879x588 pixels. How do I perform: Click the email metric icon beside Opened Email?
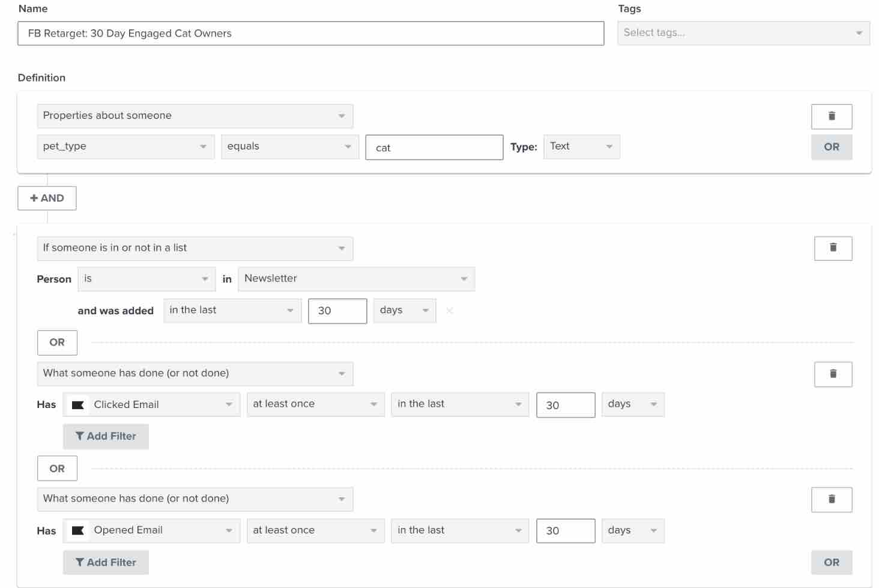pyautogui.click(x=77, y=530)
